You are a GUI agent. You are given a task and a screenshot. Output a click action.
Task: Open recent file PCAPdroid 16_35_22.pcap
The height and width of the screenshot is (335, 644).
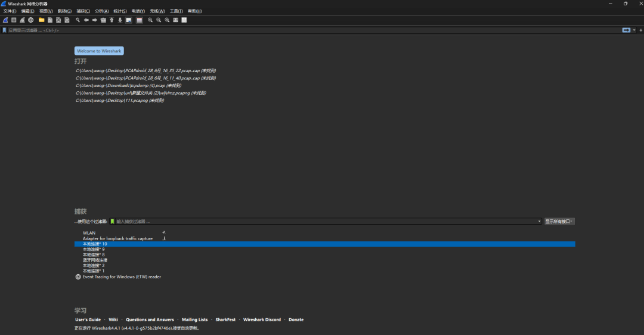point(146,70)
